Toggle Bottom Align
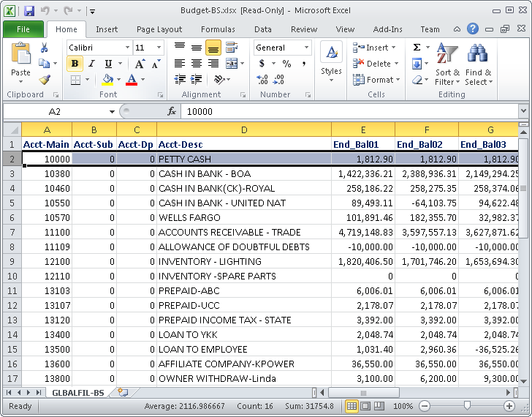 [213, 48]
